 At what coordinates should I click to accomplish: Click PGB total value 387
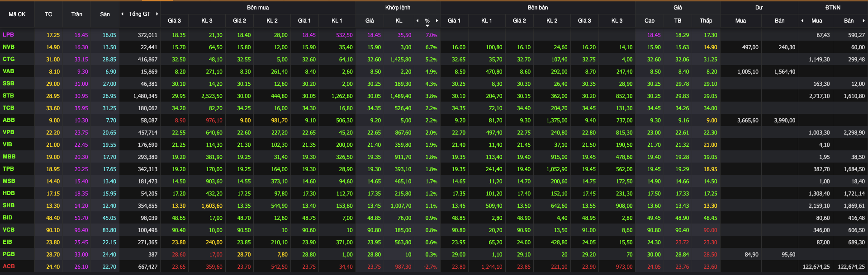click(x=153, y=255)
